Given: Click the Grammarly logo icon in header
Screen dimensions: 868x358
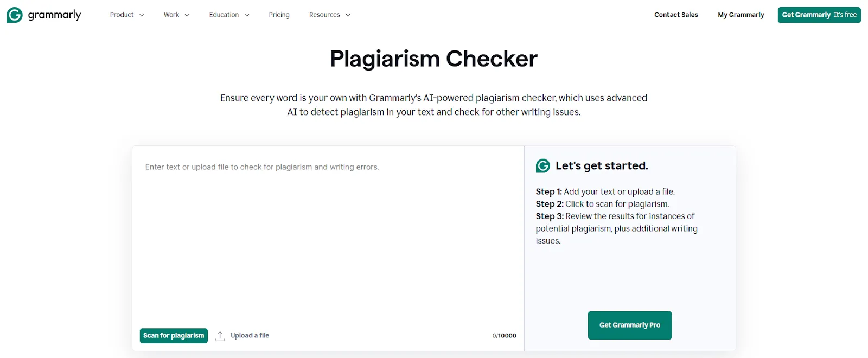Looking at the screenshot, I should [x=15, y=15].
